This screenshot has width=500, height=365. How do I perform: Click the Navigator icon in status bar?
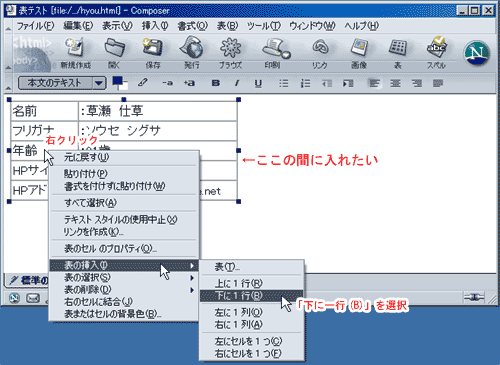tap(14, 298)
